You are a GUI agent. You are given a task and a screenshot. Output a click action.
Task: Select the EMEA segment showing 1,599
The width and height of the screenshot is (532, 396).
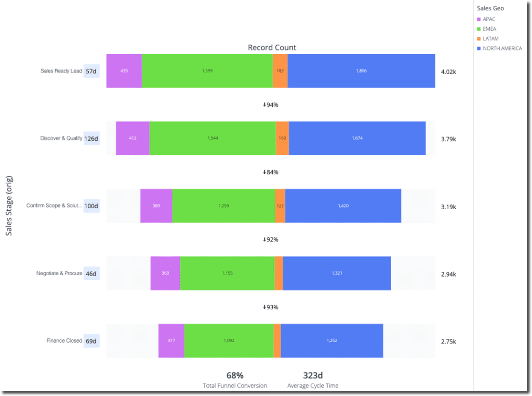coord(207,71)
